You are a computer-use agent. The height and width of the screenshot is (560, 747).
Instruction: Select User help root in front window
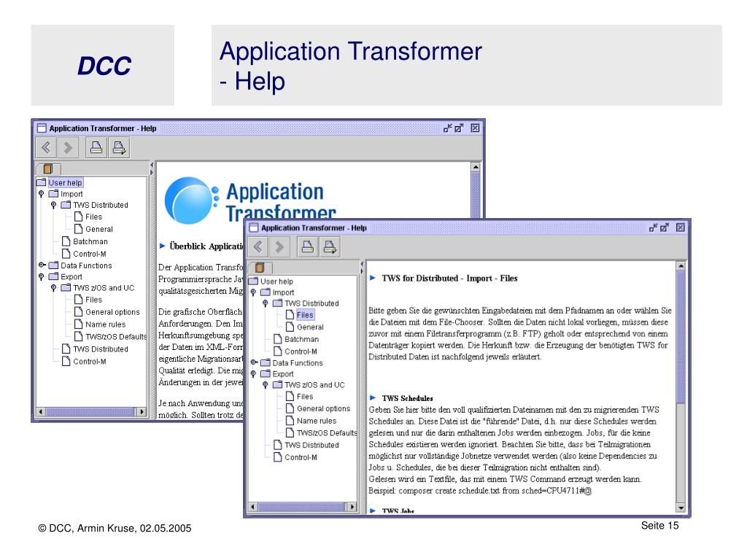point(276,281)
